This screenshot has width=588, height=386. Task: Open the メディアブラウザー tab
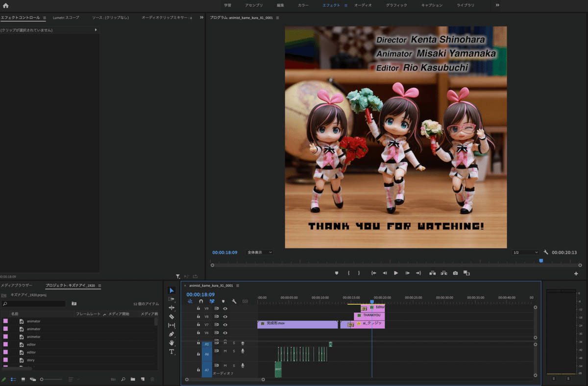17,285
